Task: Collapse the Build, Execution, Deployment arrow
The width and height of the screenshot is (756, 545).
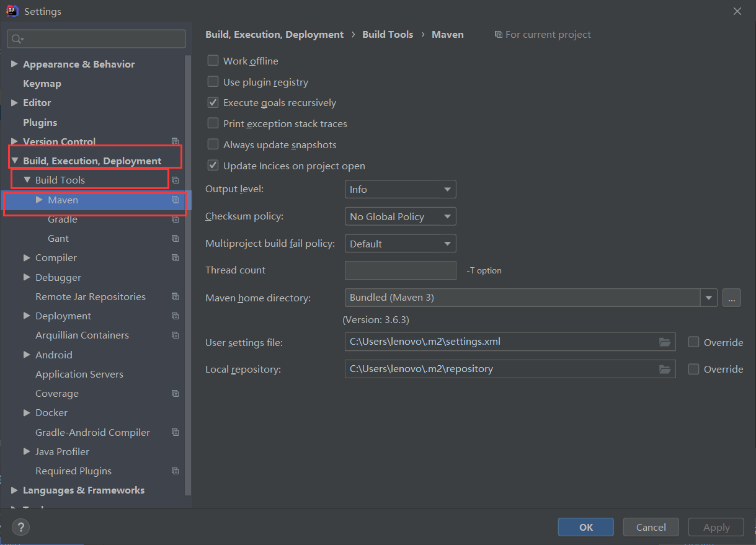Action: coord(14,161)
